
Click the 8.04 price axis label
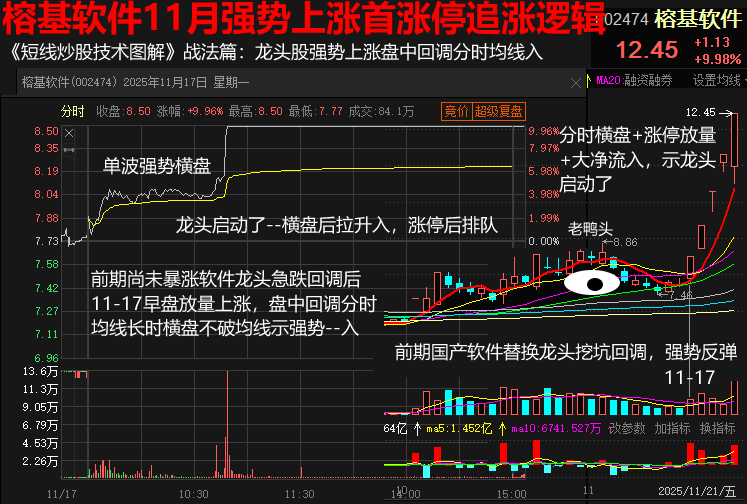[x=46, y=194]
